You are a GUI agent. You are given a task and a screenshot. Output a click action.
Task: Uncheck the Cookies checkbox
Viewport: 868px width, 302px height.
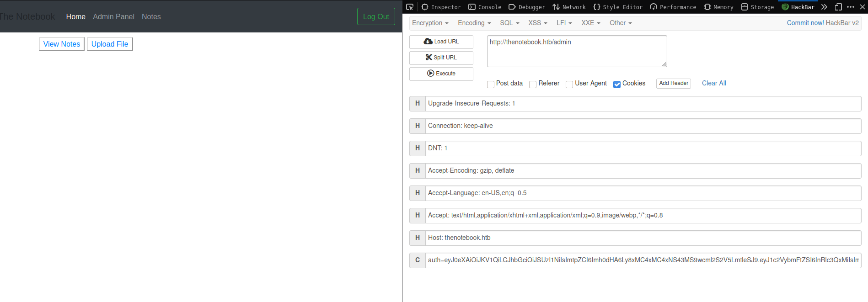(617, 84)
